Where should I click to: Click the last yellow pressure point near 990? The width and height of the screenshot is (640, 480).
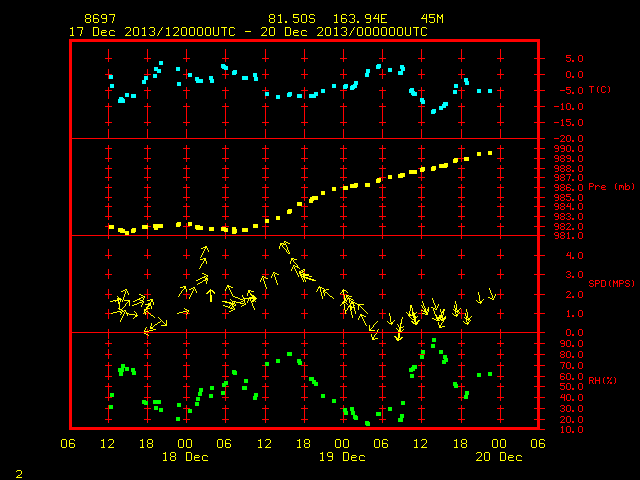point(490,153)
